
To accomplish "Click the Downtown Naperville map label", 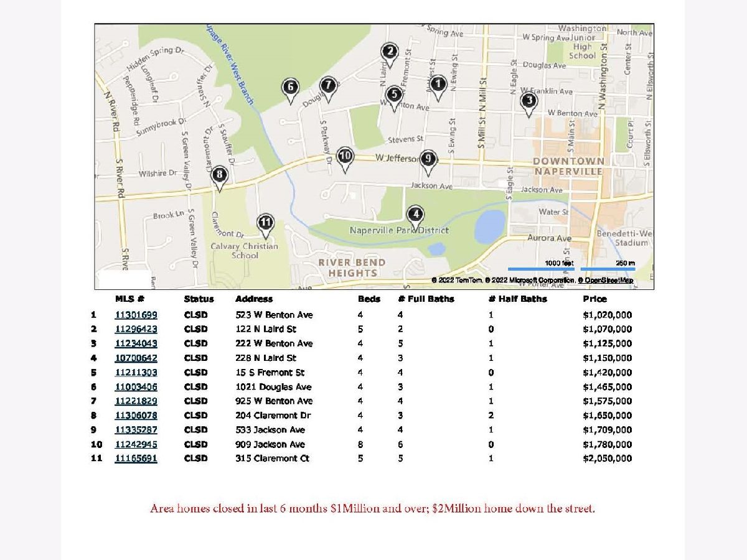I will 568,166.
